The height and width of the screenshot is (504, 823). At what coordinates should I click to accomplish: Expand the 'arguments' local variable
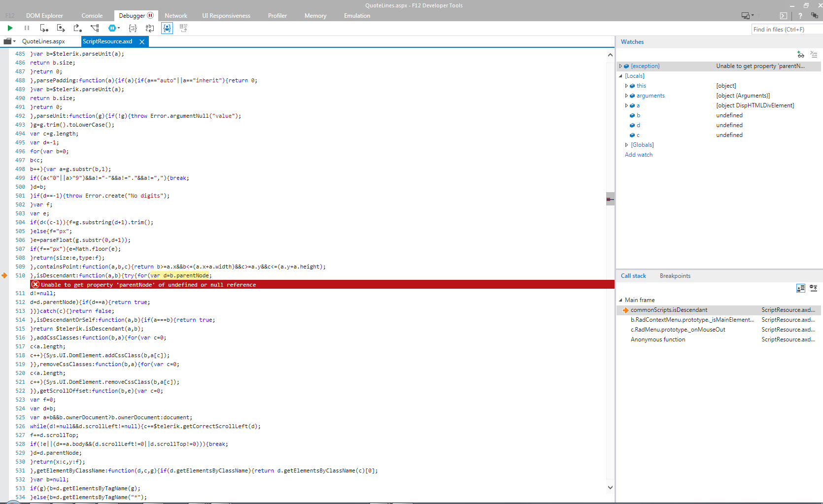pos(627,96)
